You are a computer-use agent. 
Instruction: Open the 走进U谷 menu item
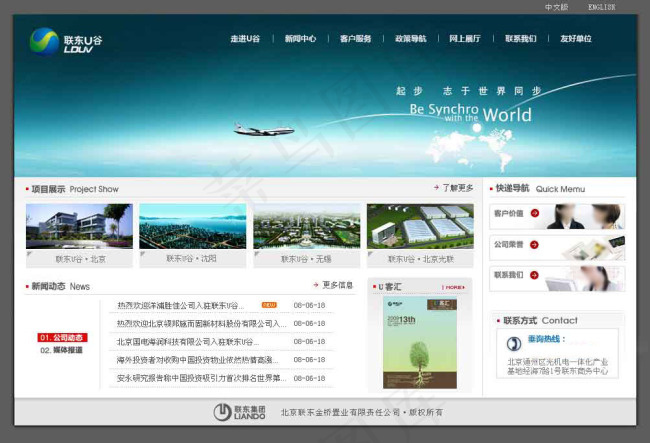(x=245, y=39)
